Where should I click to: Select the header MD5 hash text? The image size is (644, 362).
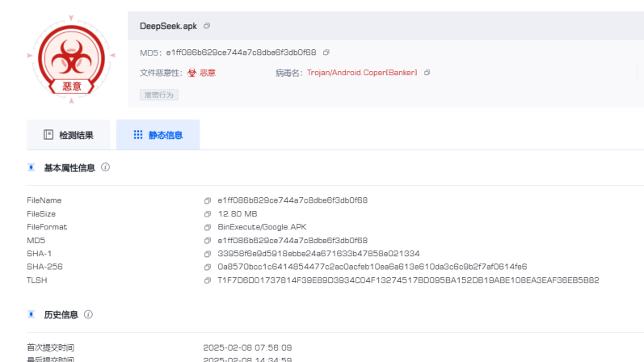241,53
